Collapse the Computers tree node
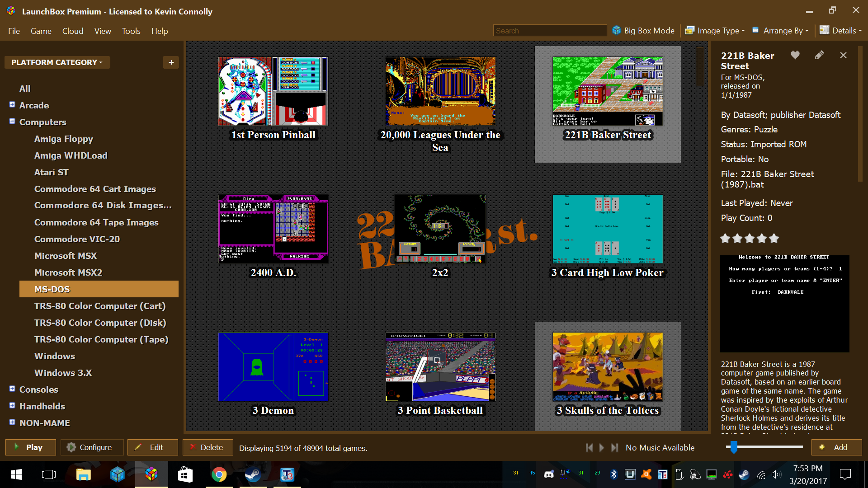This screenshot has width=868, height=488. [12, 121]
